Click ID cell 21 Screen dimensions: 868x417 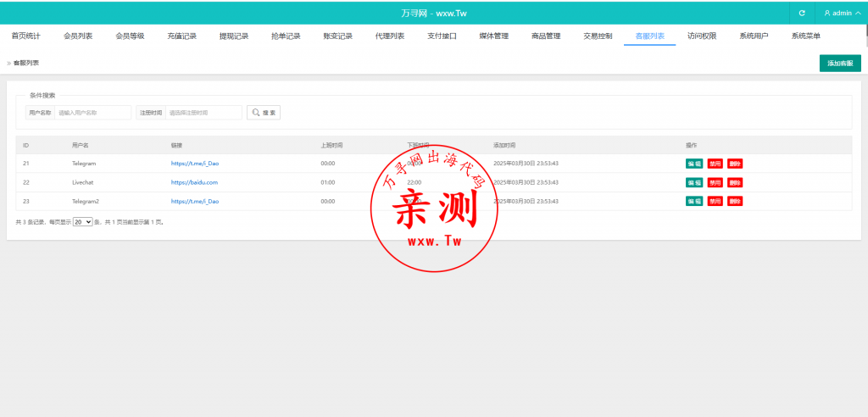click(x=26, y=164)
